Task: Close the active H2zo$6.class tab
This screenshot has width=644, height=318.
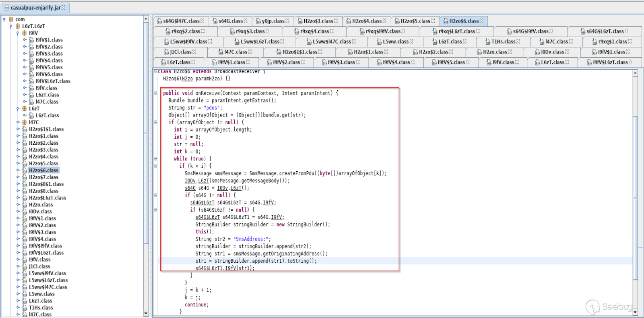Action: (481, 21)
